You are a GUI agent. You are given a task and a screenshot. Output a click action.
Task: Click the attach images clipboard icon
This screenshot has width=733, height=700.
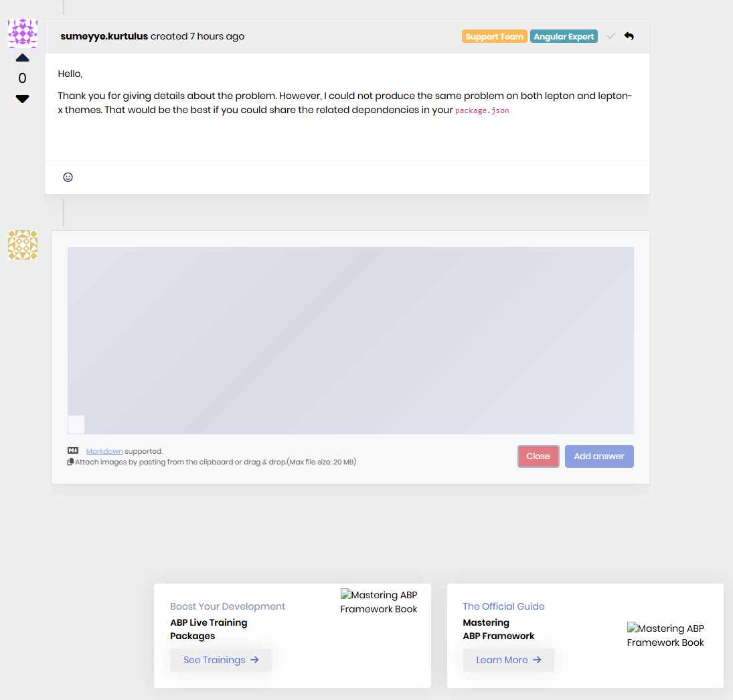click(x=70, y=462)
